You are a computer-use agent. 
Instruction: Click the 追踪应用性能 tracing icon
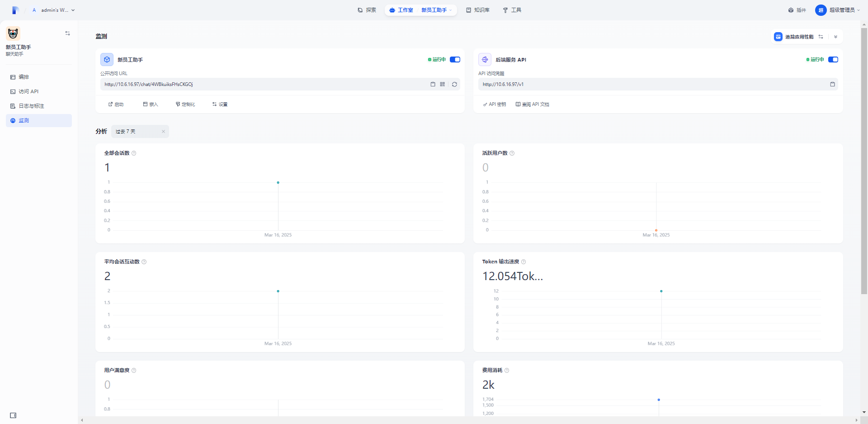coord(778,37)
